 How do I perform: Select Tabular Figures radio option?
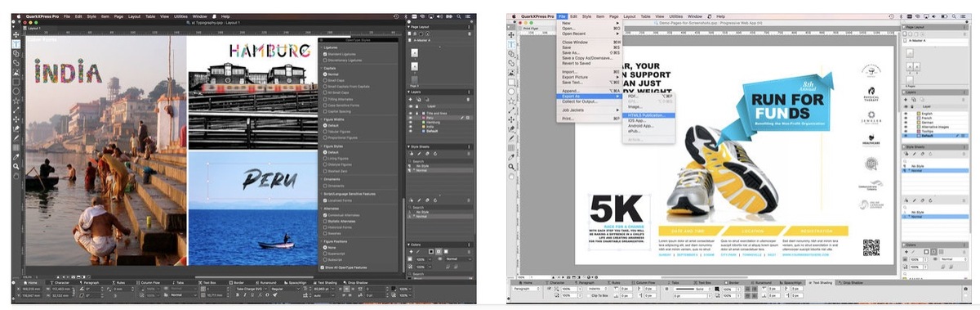[x=325, y=131]
